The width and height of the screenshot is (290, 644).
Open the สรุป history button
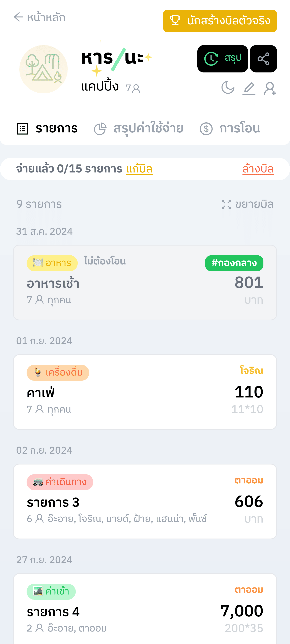223,59
